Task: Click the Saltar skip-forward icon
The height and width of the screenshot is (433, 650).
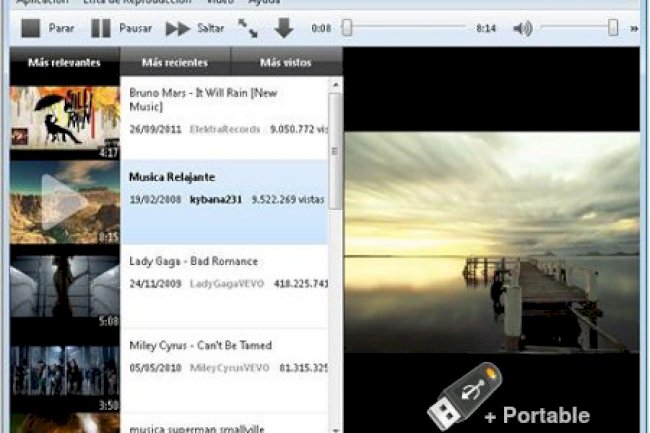Action: point(177,29)
